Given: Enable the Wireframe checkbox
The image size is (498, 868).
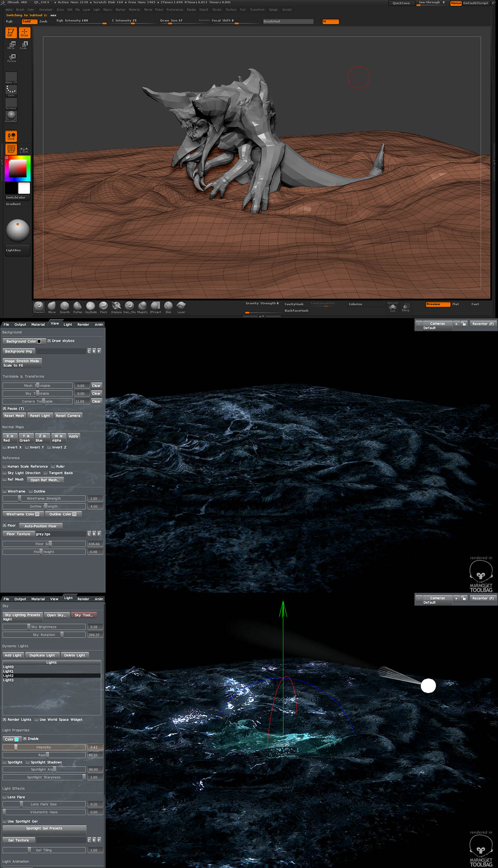Looking at the screenshot, I should 5,491.
